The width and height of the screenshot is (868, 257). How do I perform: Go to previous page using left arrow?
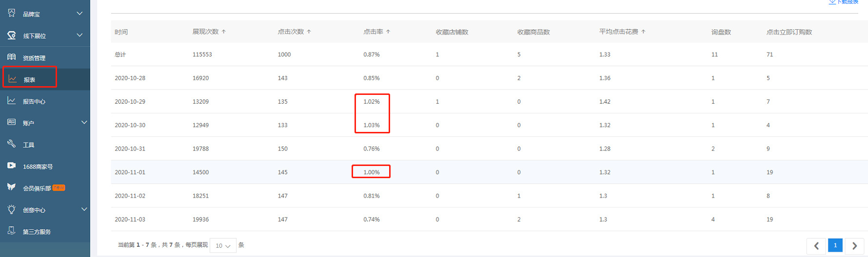[816, 246]
